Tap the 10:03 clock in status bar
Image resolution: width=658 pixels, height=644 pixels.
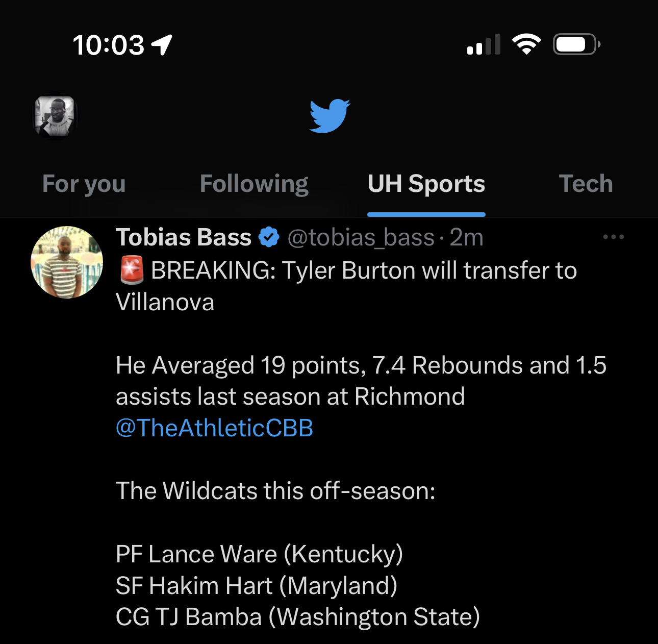[109, 45]
